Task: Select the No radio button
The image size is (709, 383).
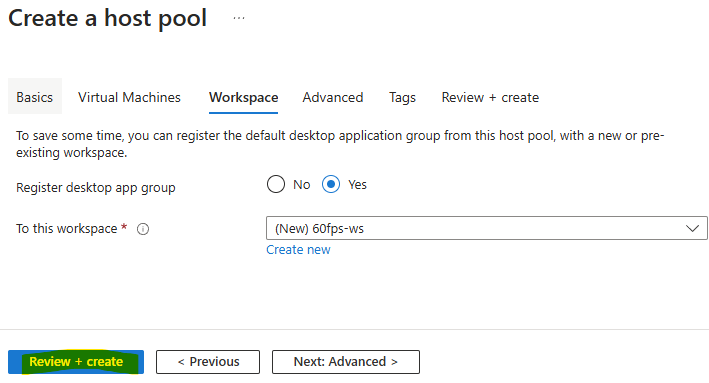Action: (276, 184)
